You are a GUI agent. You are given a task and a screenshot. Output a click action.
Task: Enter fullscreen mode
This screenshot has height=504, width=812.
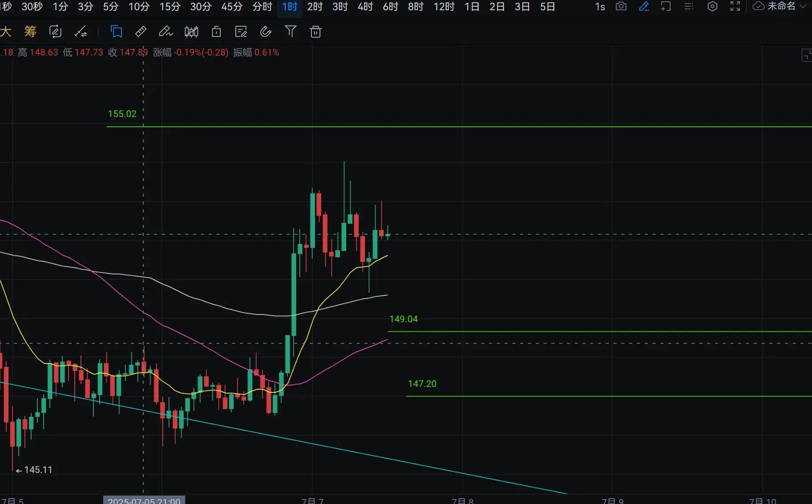[x=735, y=6]
